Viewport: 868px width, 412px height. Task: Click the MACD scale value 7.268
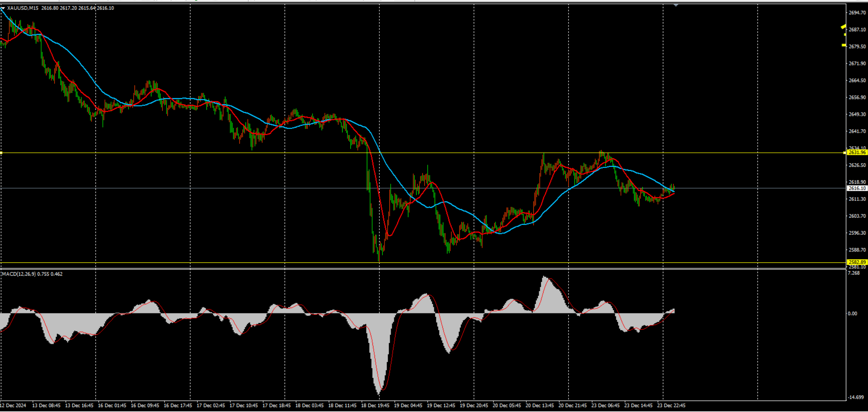[854, 273]
